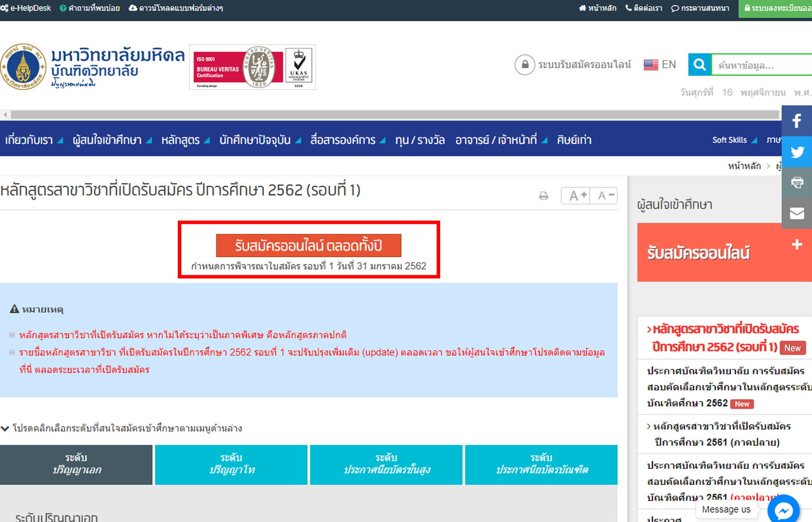This screenshot has width=812, height=522.
Task: Expand the รับสมัครออนไลน์ panel plus sign
Action: click(796, 245)
